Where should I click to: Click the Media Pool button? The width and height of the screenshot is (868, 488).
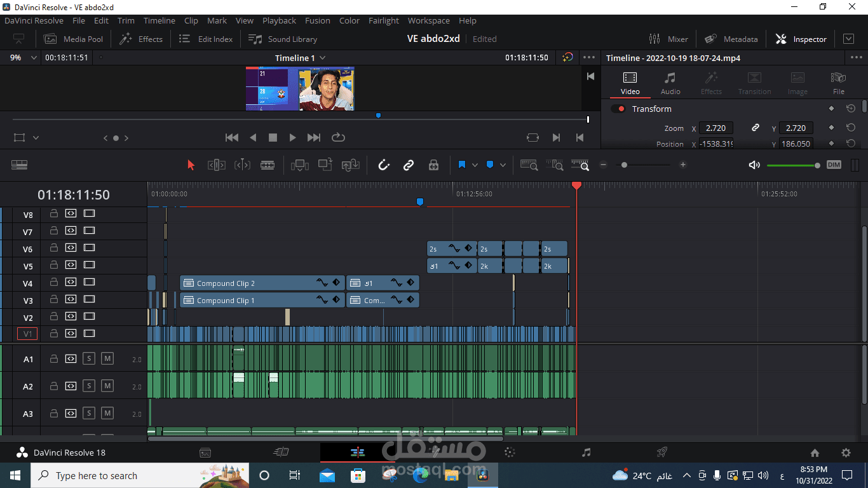pos(74,39)
